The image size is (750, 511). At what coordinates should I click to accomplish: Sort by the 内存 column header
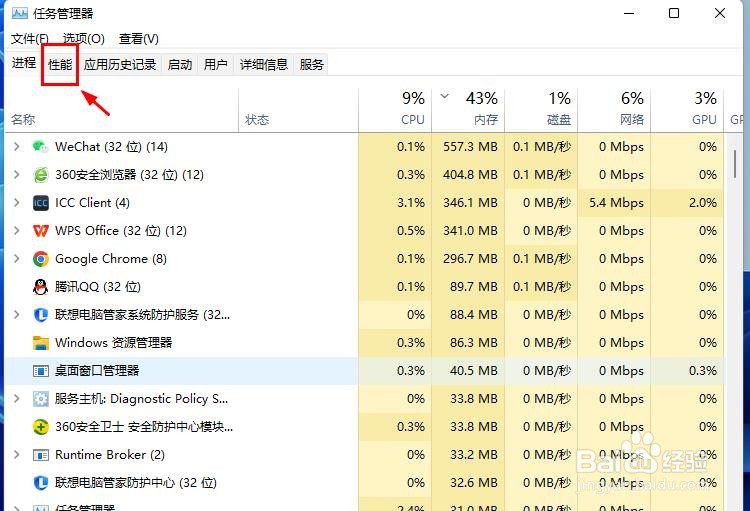pyautogui.click(x=468, y=110)
